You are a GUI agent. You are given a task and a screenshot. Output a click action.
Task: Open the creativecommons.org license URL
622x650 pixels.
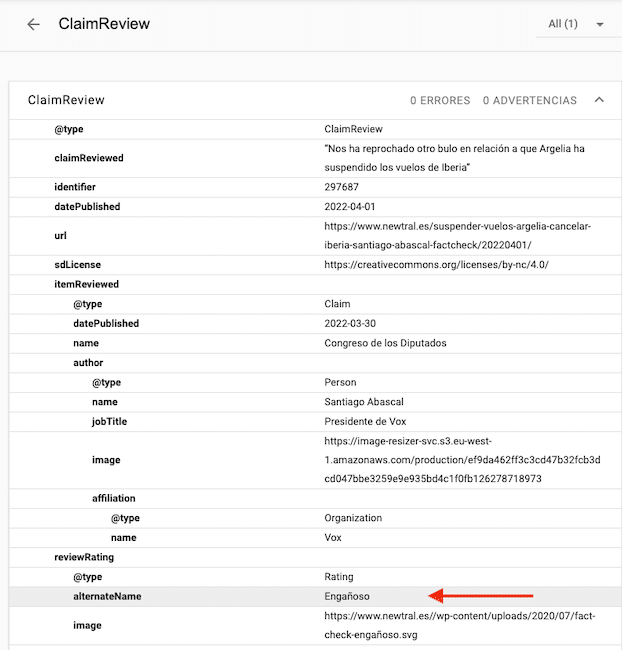tap(436, 264)
